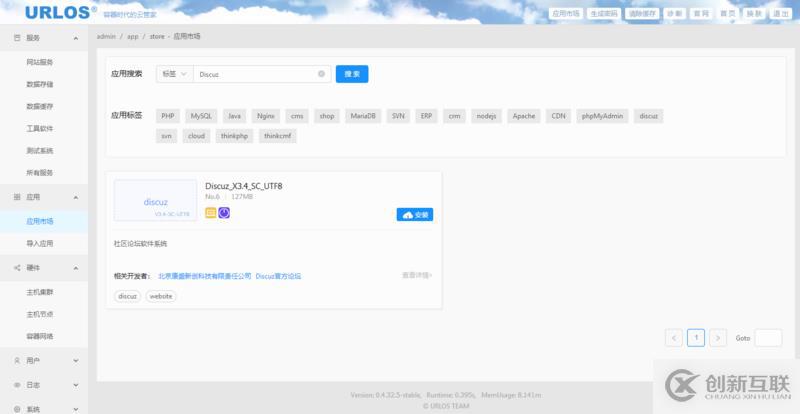Open 导入应用 in the sidebar
The width and height of the screenshot is (800, 414).
(40, 243)
